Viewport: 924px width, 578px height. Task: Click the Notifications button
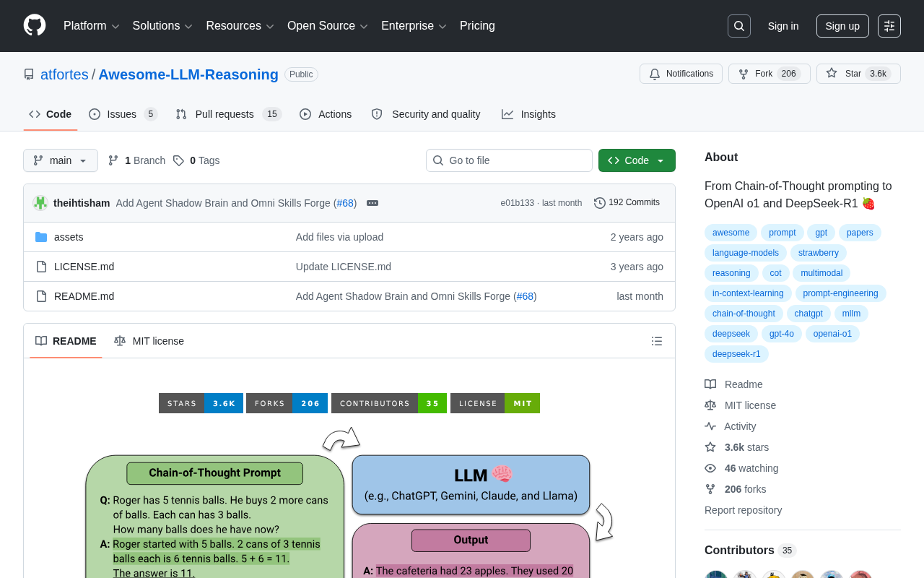point(681,74)
